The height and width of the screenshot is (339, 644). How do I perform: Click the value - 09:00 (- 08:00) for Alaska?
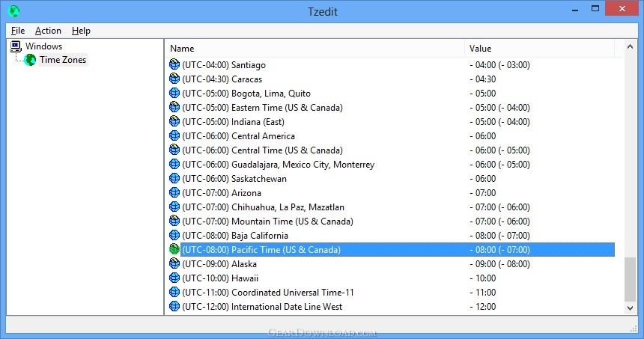point(499,264)
